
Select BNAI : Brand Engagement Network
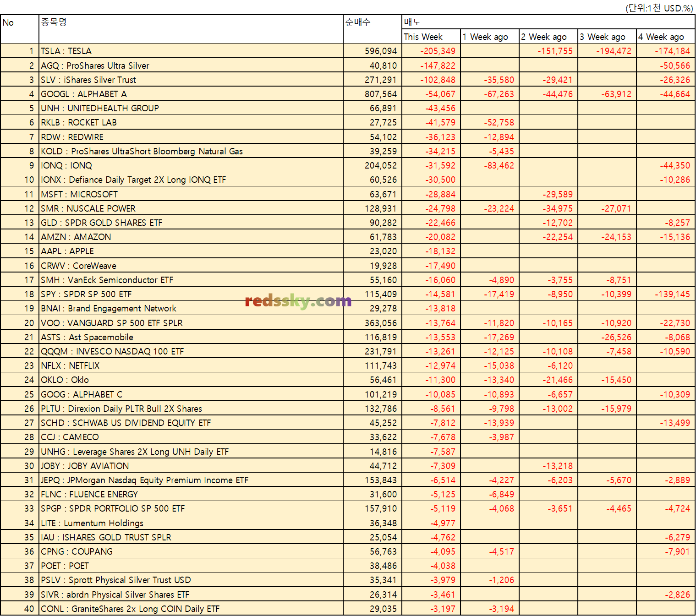coord(191,308)
